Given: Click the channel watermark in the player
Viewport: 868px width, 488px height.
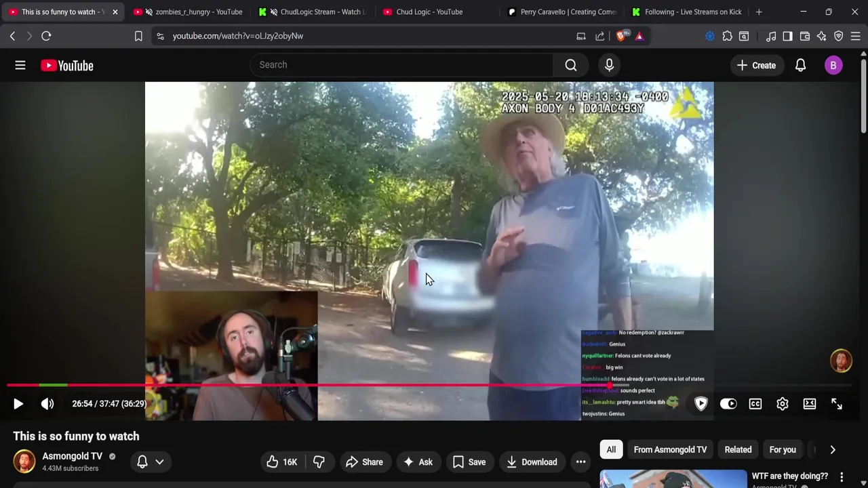Looking at the screenshot, I should pyautogui.click(x=841, y=361).
